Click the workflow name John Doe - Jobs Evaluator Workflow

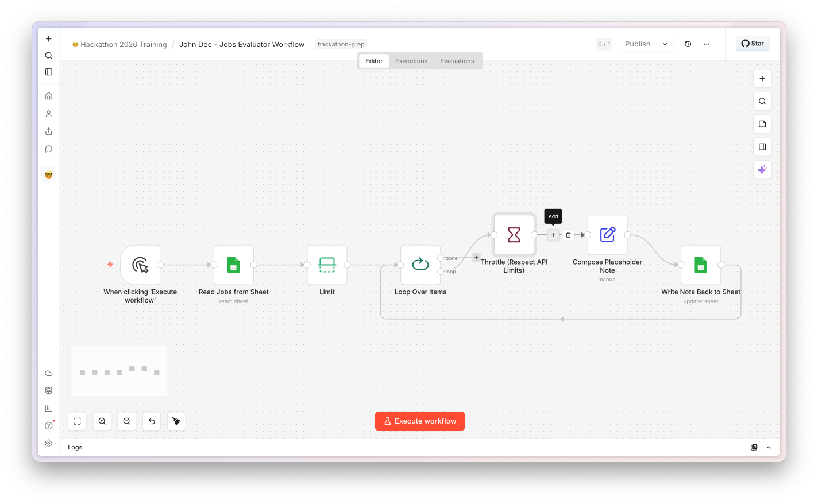(x=242, y=45)
